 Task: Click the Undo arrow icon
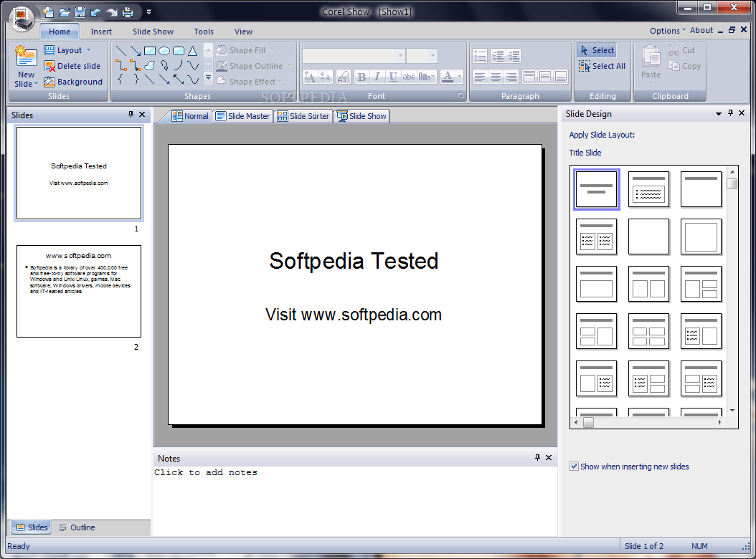pos(96,12)
